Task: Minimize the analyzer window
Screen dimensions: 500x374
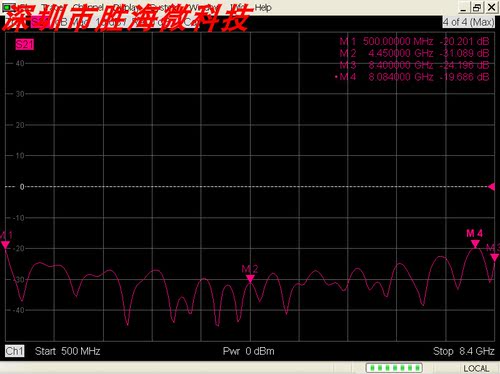Action: click(463, 7)
